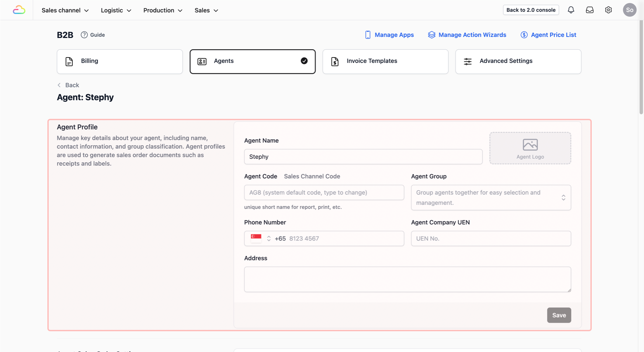Click Back to 2.0 console button

[531, 10]
